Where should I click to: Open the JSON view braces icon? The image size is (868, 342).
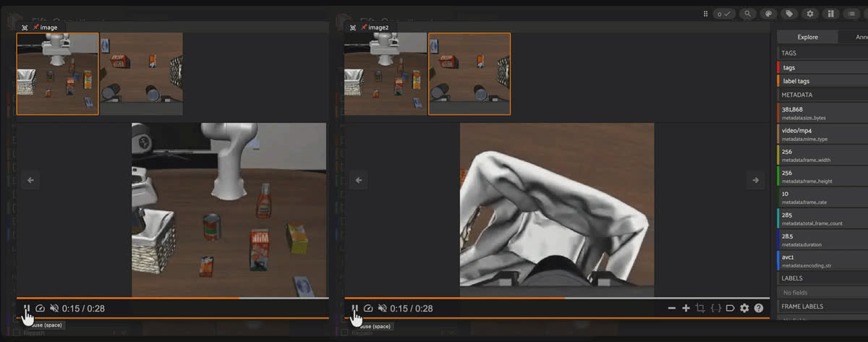pyautogui.click(x=715, y=308)
